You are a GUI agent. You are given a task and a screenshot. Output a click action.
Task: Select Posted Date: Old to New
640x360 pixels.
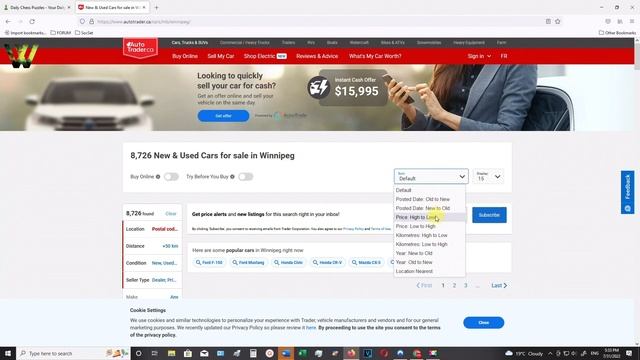coord(429,199)
